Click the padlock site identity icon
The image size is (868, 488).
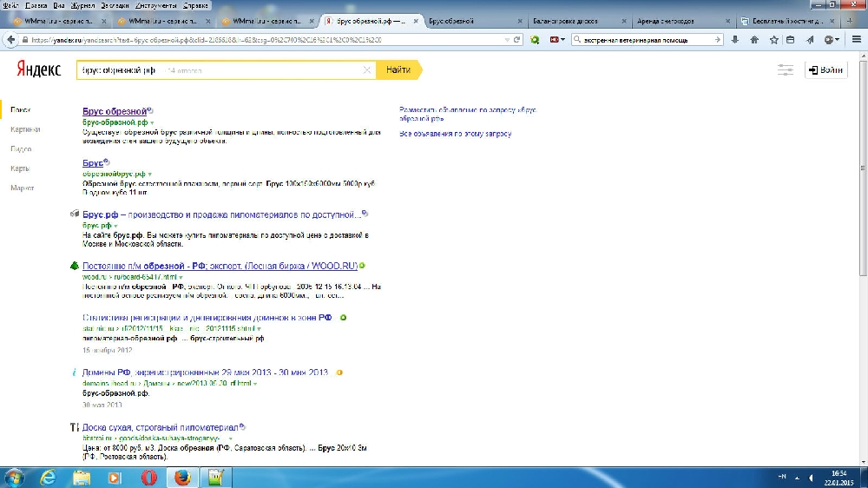pos(25,40)
